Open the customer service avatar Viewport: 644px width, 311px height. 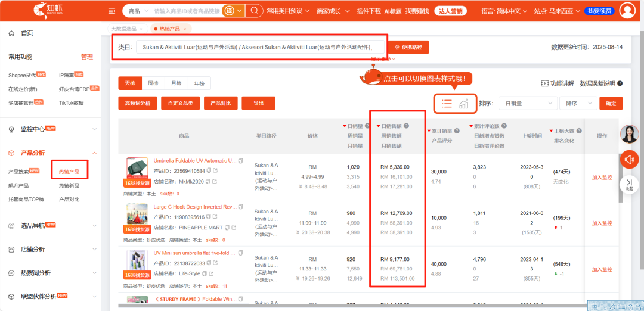point(629,134)
